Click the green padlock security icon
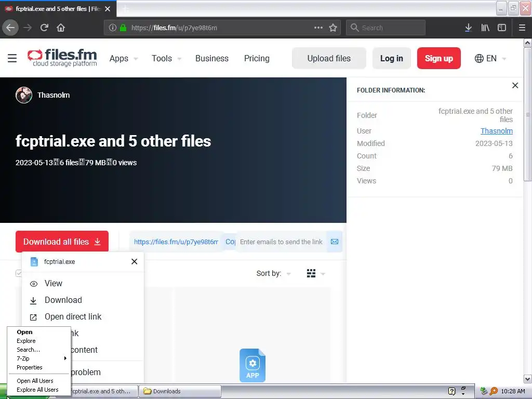532x399 pixels. pos(123,28)
